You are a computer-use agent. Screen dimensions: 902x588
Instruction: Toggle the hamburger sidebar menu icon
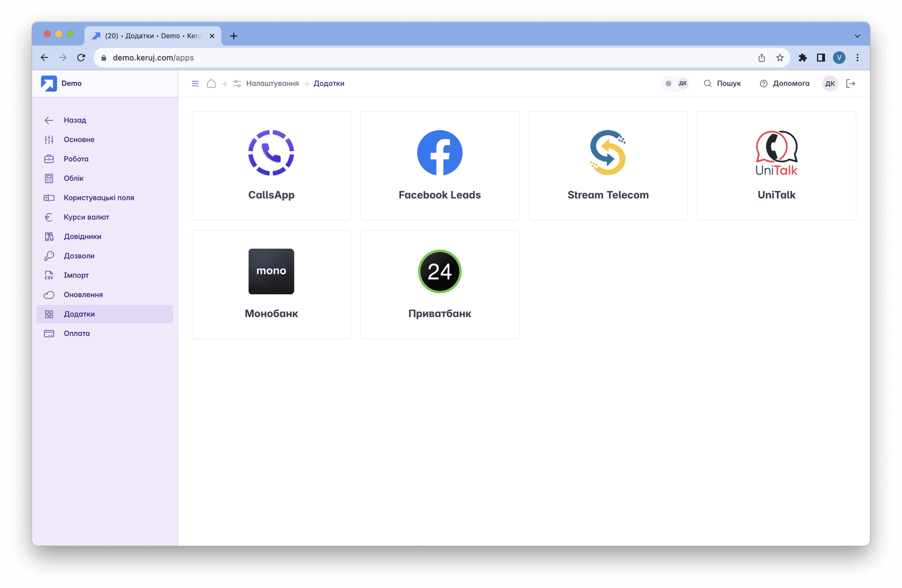[195, 83]
